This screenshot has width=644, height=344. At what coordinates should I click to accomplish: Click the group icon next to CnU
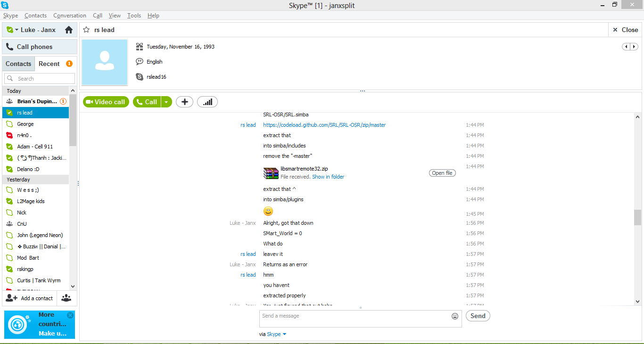pos(9,224)
